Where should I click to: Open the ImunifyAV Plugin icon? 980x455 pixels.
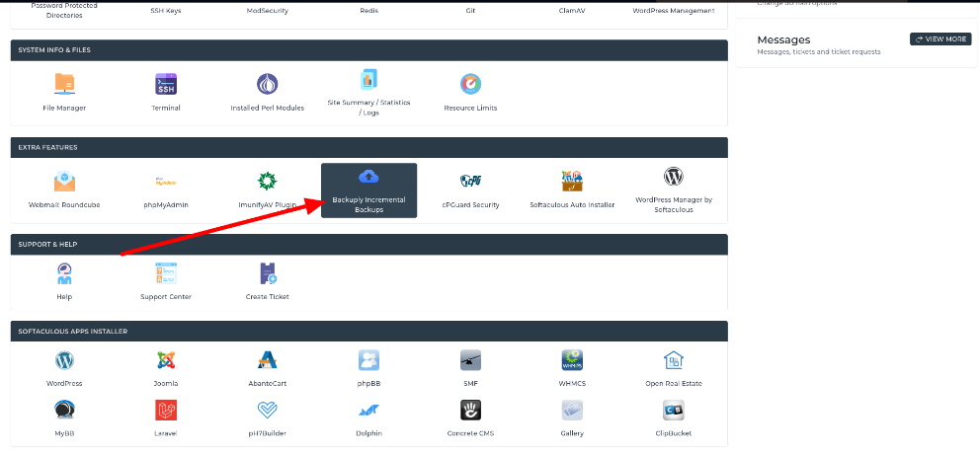click(268, 181)
